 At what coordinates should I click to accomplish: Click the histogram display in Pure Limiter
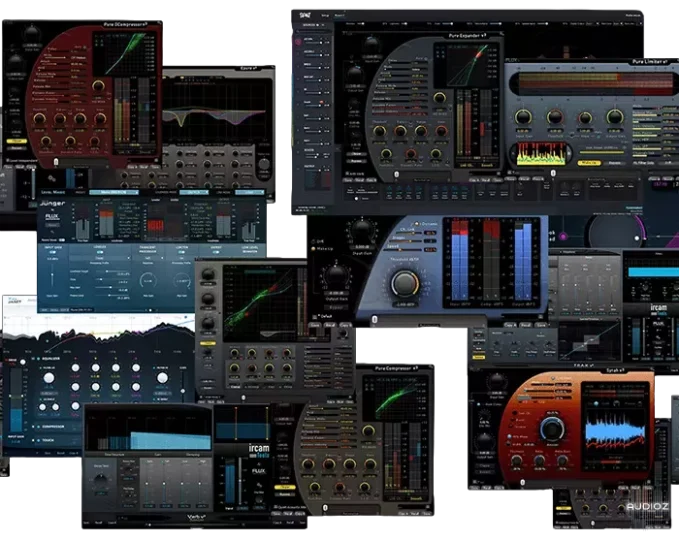540,153
